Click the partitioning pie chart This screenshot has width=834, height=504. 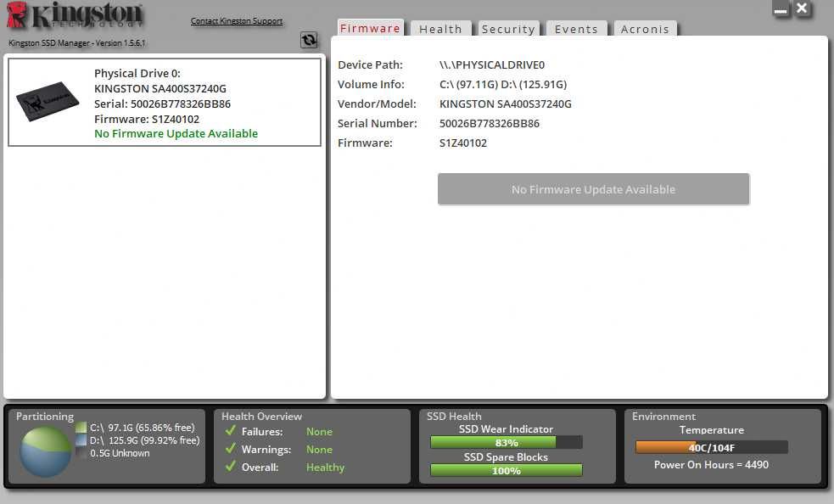[x=46, y=452]
